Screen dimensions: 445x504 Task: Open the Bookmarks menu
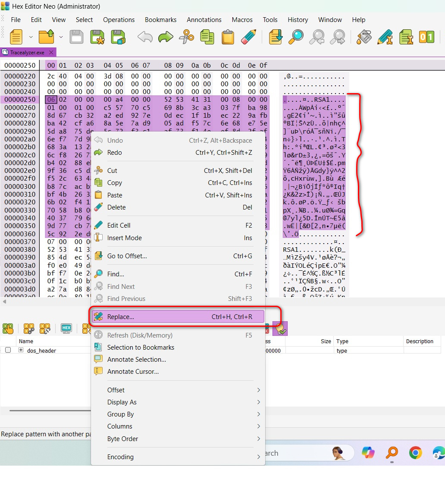click(160, 19)
